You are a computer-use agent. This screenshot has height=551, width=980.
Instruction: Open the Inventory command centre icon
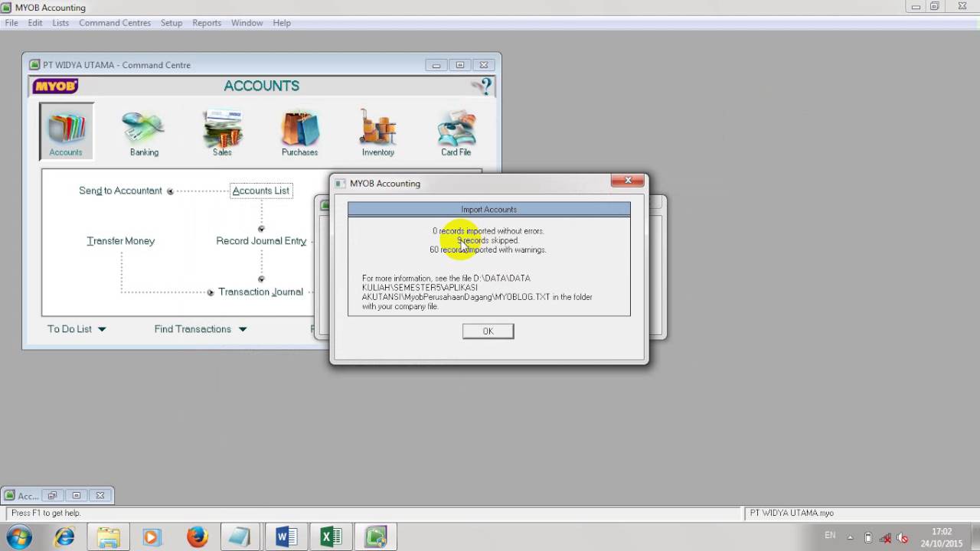click(x=378, y=134)
